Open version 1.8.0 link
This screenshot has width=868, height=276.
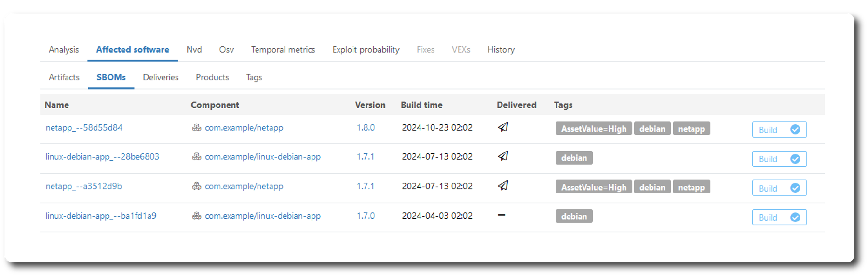click(366, 128)
